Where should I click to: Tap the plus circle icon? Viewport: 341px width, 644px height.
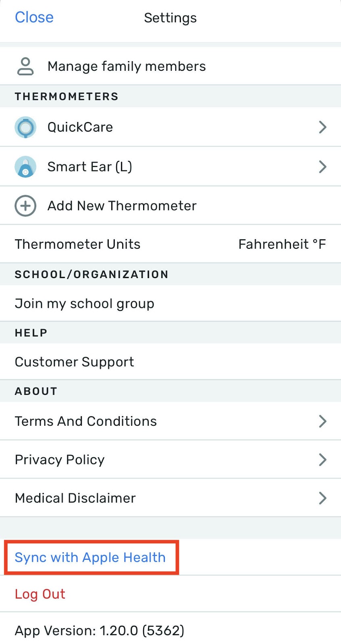tap(25, 206)
